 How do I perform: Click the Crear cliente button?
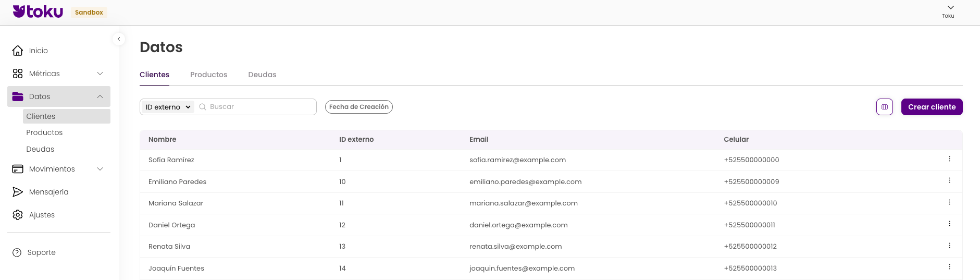[932, 107]
